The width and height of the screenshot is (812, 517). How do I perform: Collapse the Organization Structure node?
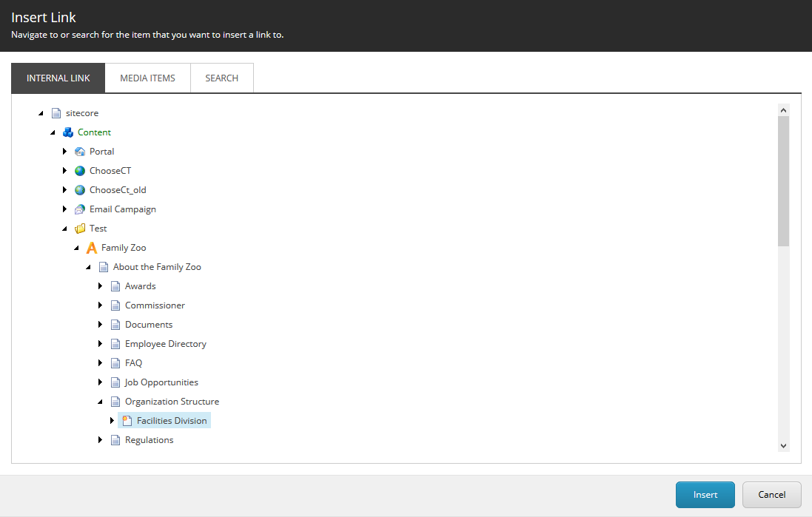[101, 402]
